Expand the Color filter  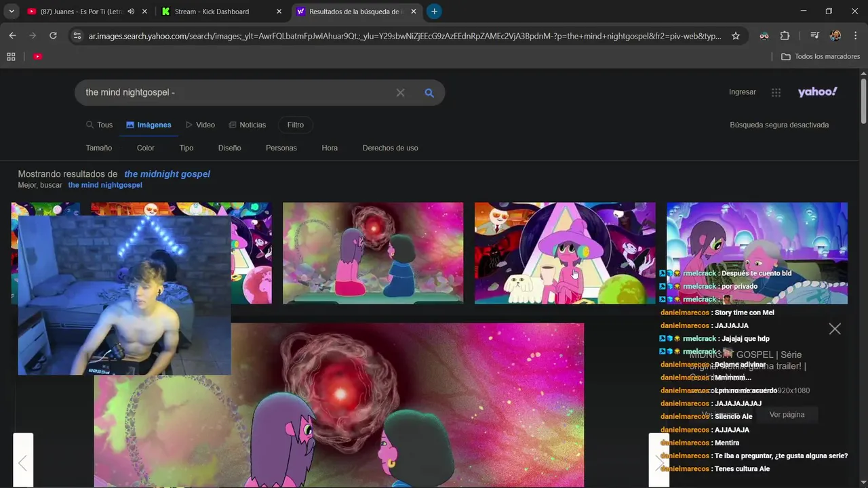tap(146, 148)
